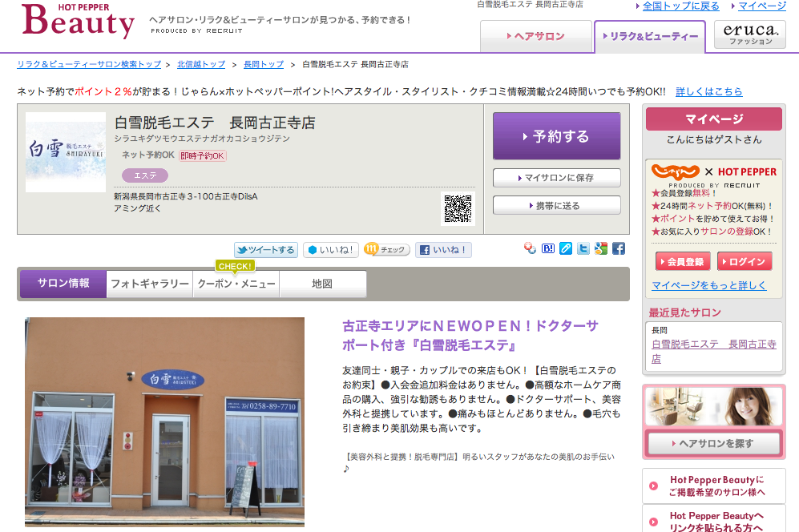Click the じゃらん × HOT PEPPER banner logo
Screen dimensions: 799x532
(714, 175)
